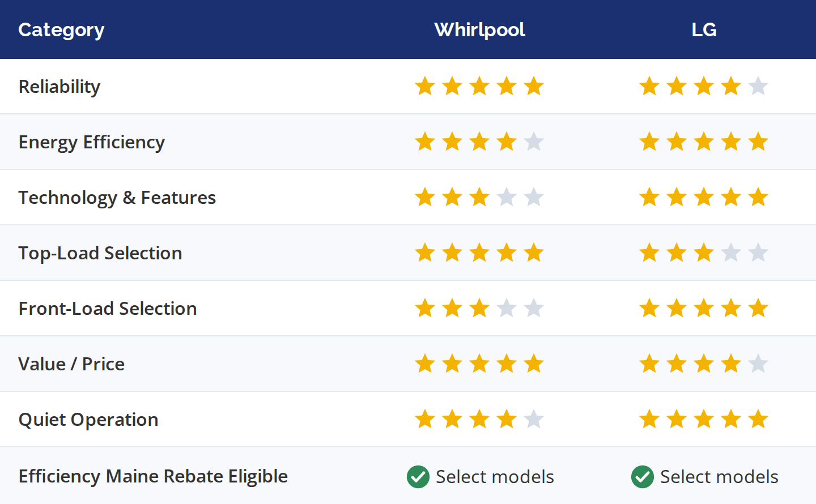Click Whirlpool's Energy Efficiency star rating
This screenshot has height=504, width=816.
point(479,142)
